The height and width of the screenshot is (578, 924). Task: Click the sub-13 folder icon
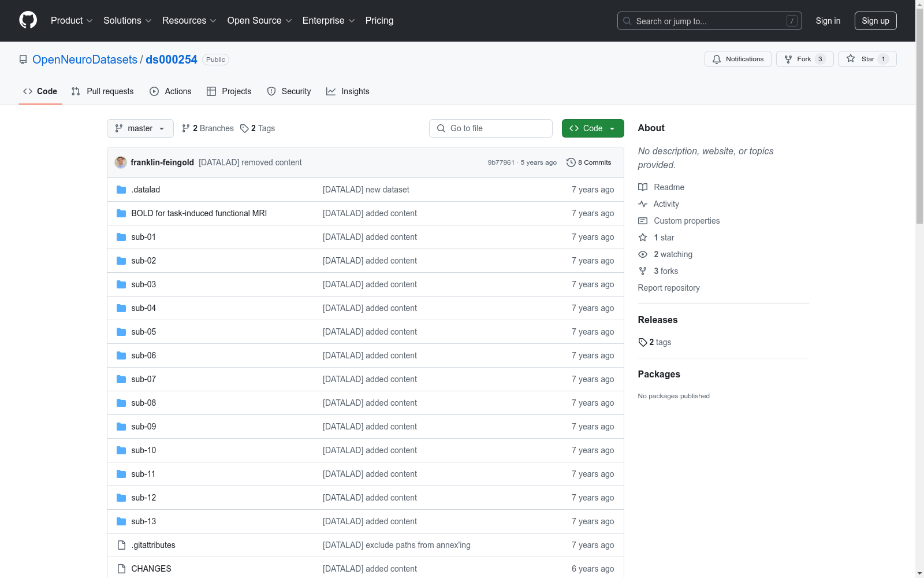(x=121, y=521)
